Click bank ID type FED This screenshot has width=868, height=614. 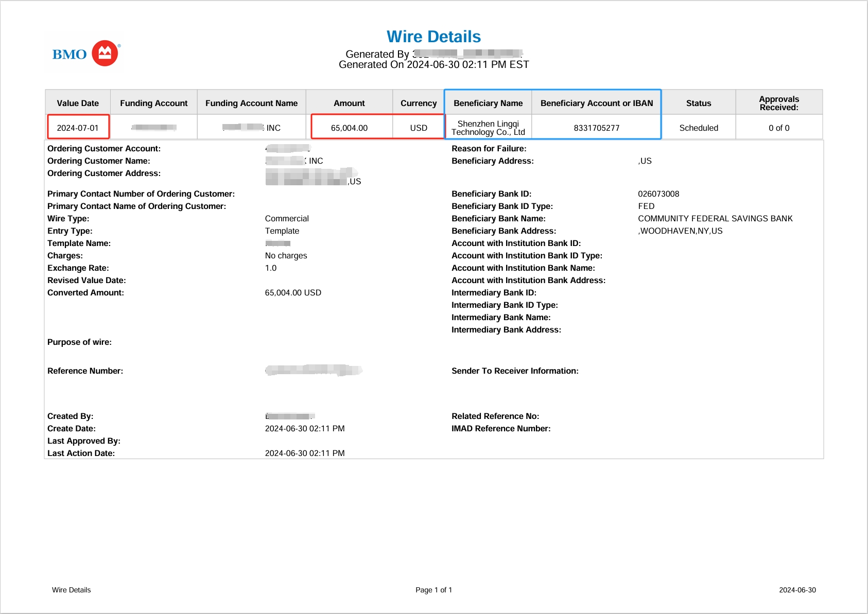(x=646, y=206)
